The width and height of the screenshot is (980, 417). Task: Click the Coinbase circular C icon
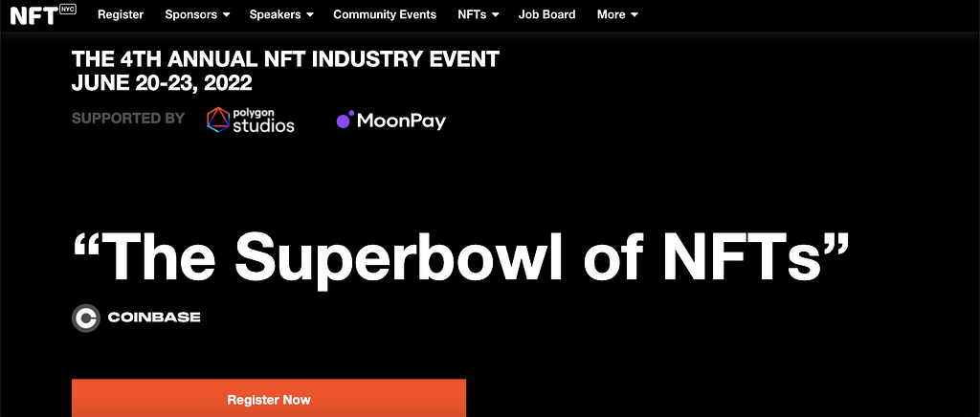(85, 318)
